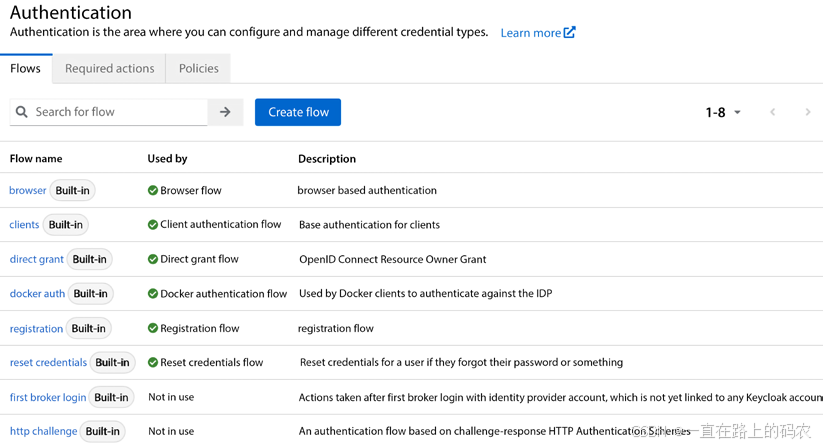Open the Learn more link
The image size is (823, 447).
(530, 33)
